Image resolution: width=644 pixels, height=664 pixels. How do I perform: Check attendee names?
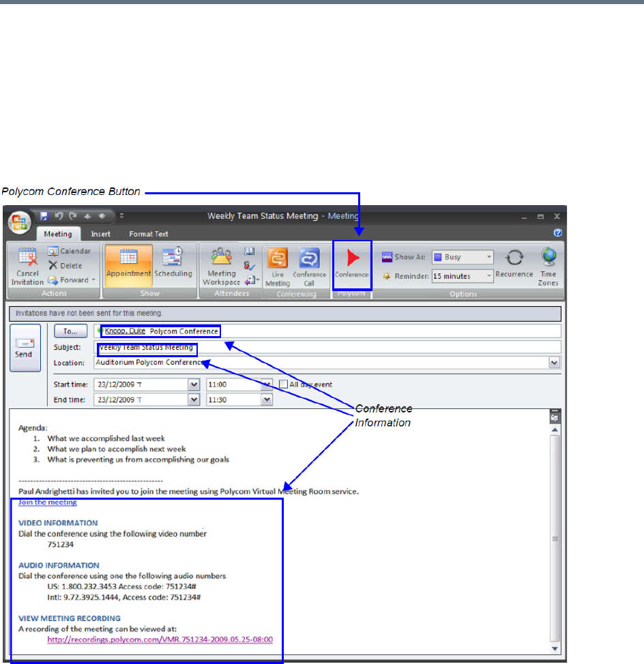(250, 266)
